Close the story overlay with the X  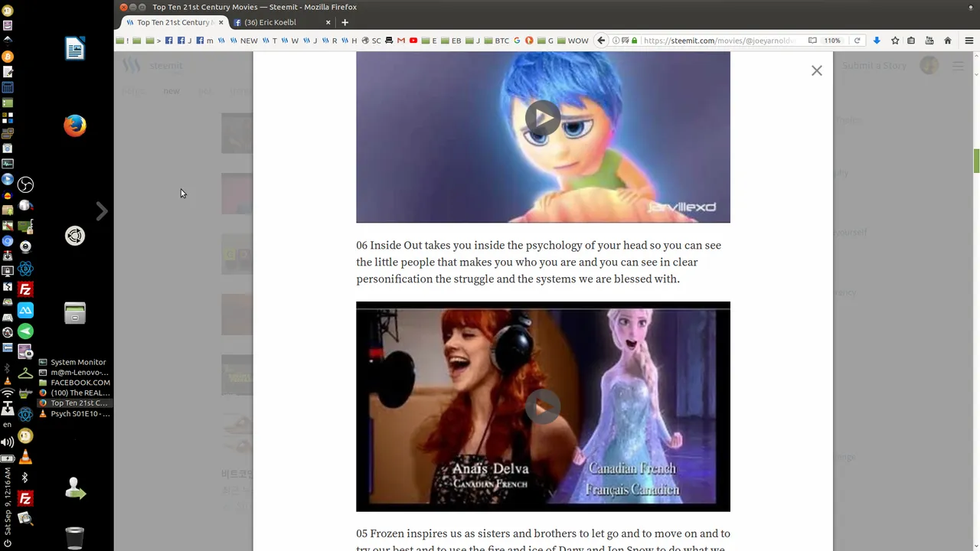[x=817, y=70]
